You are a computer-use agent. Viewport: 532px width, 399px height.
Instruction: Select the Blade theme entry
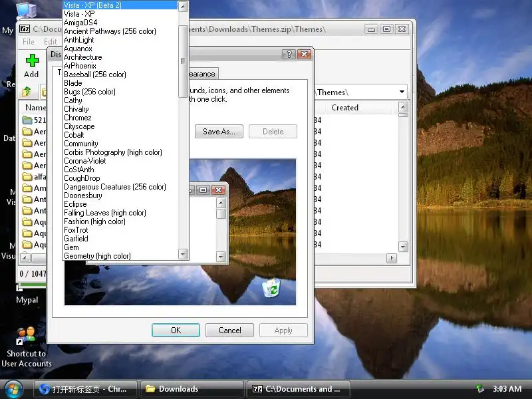click(x=120, y=83)
